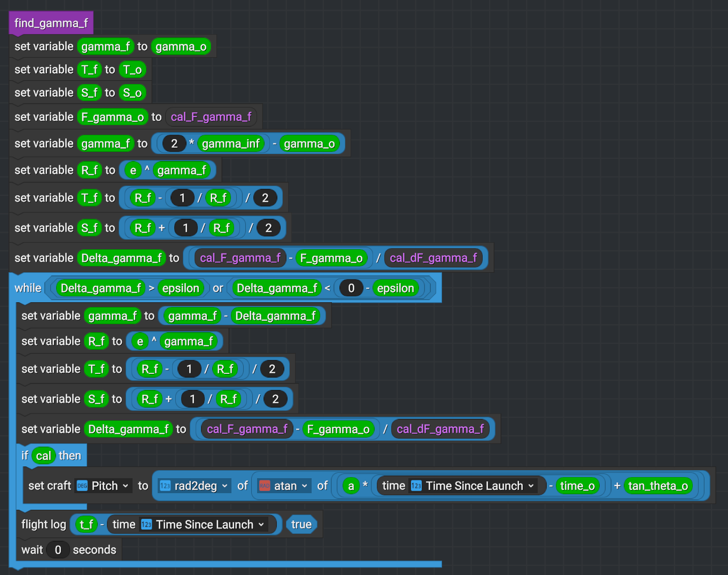Image resolution: width=728 pixels, height=575 pixels.
Task: Click the gamma_inf variable pill
Action: (231, 143)
